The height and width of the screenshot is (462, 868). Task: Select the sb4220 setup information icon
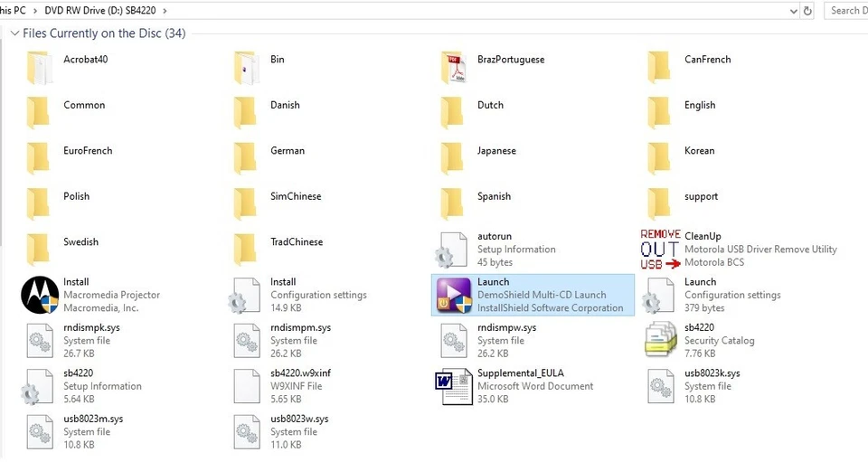37,387
